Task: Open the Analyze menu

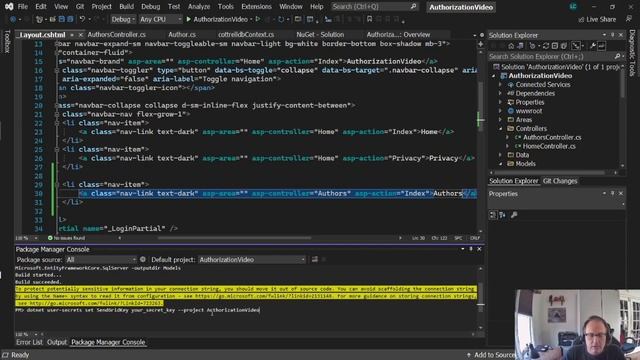Action: point(199,7)
